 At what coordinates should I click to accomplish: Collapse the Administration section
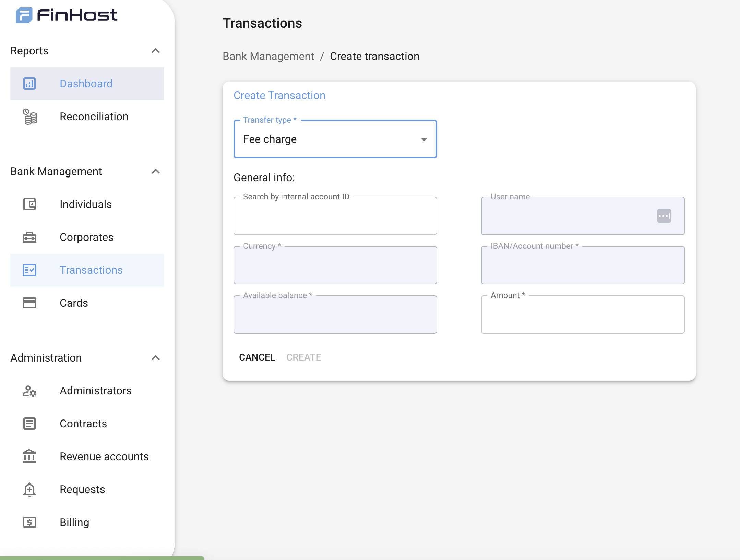pos(156,358)
